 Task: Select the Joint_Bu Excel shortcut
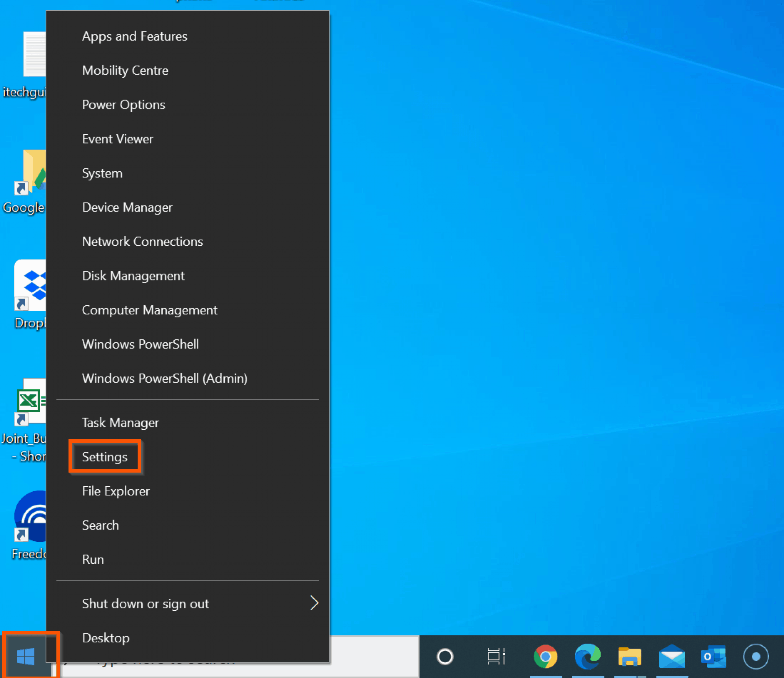click(24, 420)
